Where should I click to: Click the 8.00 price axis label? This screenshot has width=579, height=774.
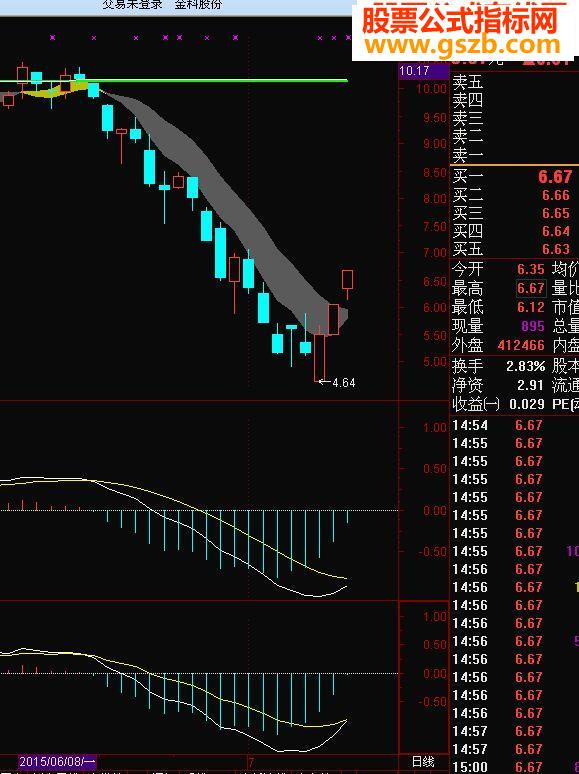tap(434, 198)
